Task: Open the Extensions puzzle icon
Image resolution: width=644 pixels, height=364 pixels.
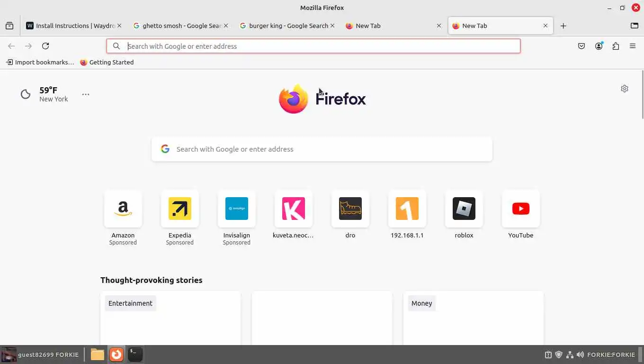Action: pos(616,46)
